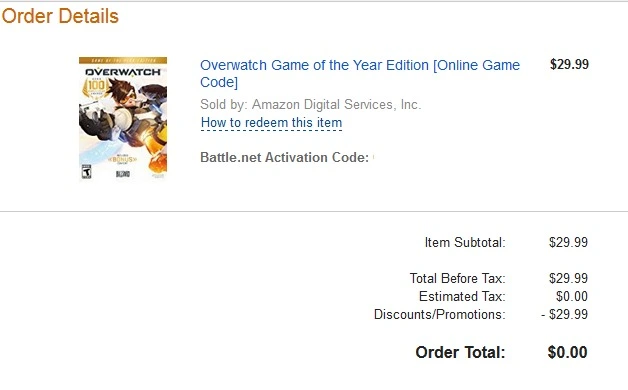Click the Item Subtotal label
628x390 pixels.
pyautogui.click(x=465, y=242)
